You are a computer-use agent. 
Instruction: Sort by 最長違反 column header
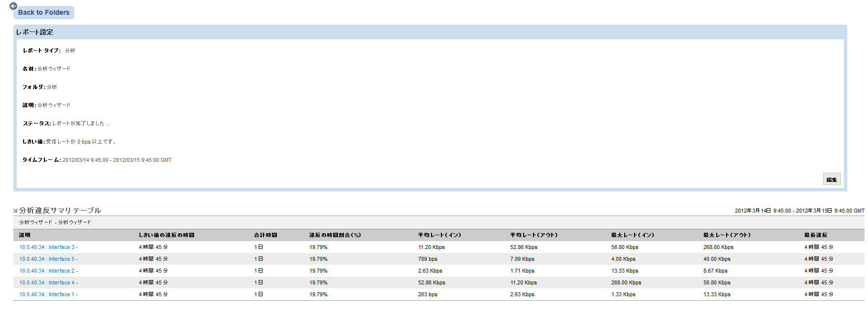816,235
